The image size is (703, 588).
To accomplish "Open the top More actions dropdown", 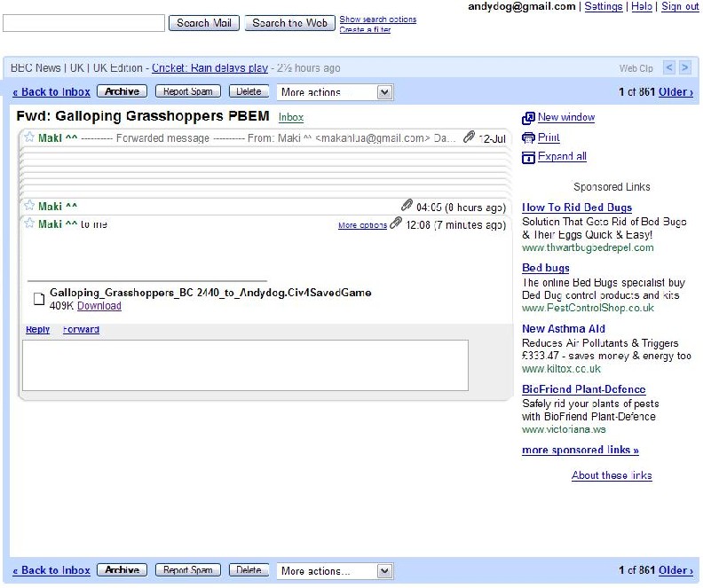I will coord(335,92).
